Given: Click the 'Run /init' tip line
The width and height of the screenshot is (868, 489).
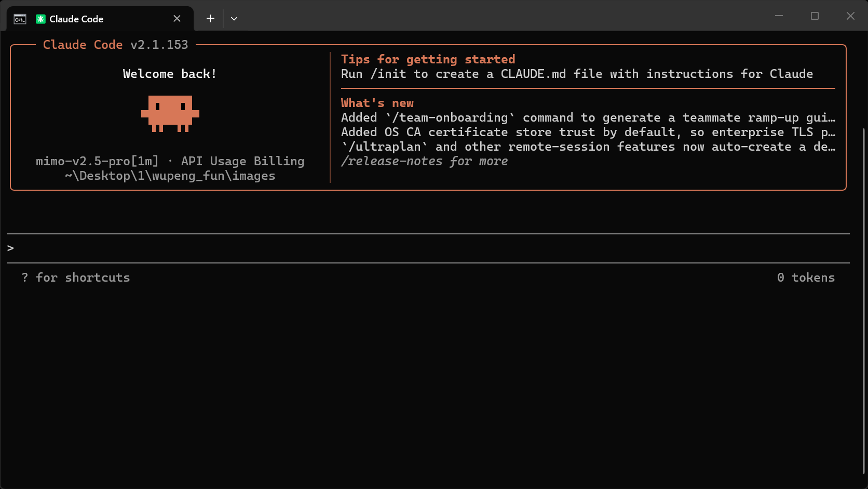Looking at the screenshot, I should coord(577,74).
